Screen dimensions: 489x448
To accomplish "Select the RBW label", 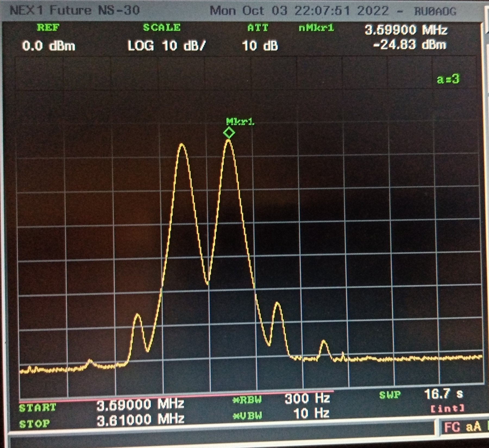I will click(247, 400).
